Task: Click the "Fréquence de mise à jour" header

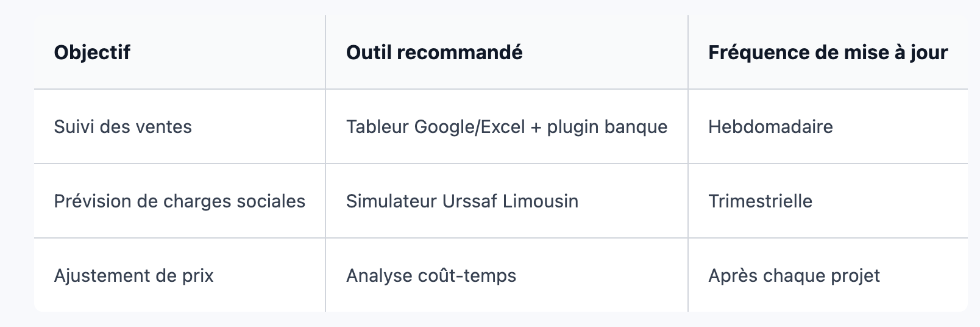Action: 828,52
